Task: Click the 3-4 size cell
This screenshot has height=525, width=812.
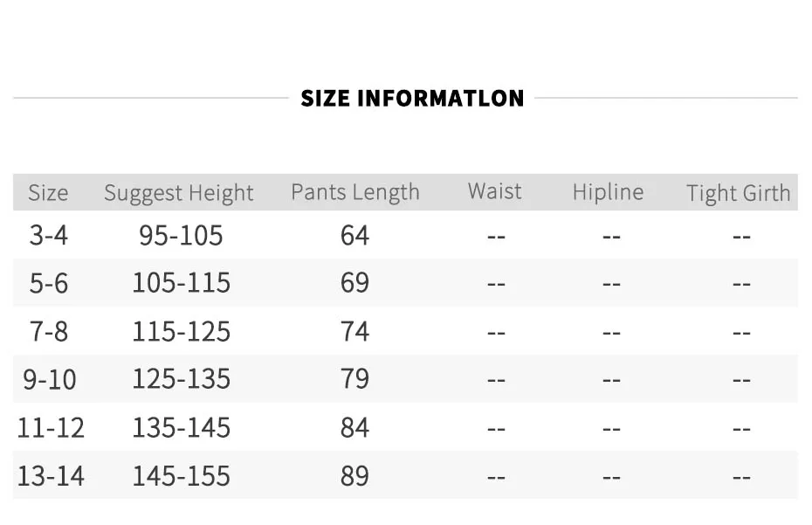Action: pos(49,235)
